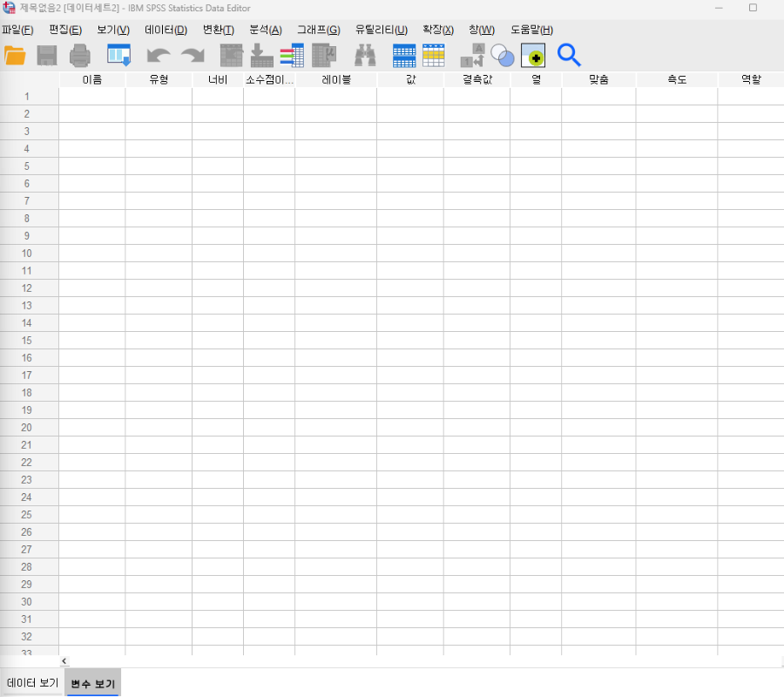
Task: Click the yellow Select Cases table icon
Action: (x=434, y=56)
